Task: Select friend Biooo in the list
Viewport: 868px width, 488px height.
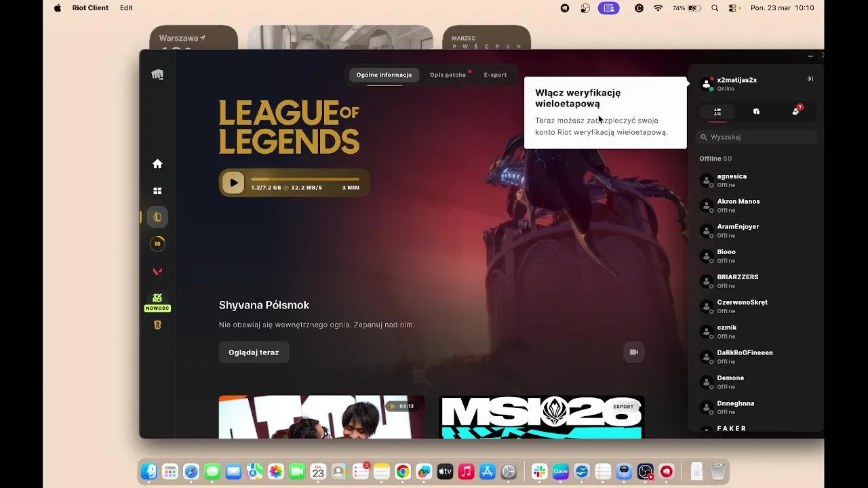Action: tap(757, 256)
